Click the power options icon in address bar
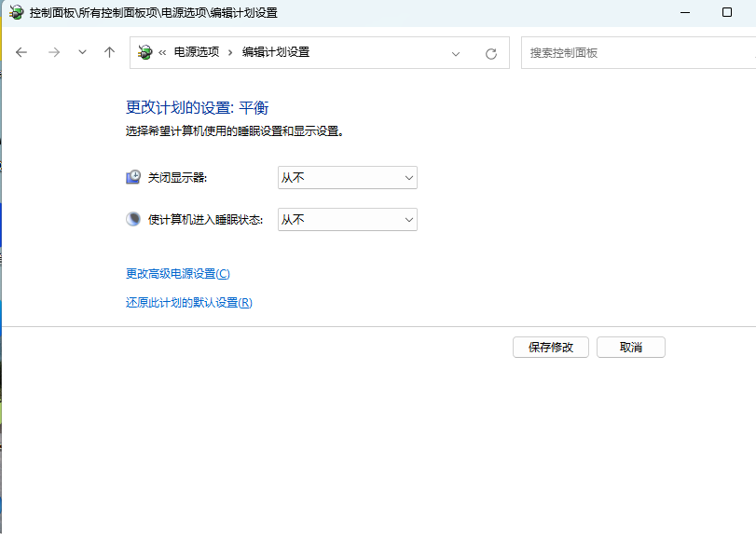756x534 pixels. point(144,52)
